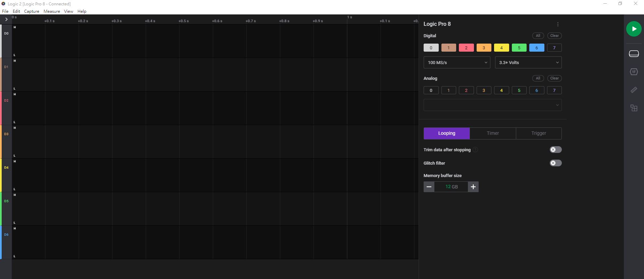644x279 pixels.
Task: Open the Analyzers panel icon
Action: pyautogui.click(x=634, y=72)
